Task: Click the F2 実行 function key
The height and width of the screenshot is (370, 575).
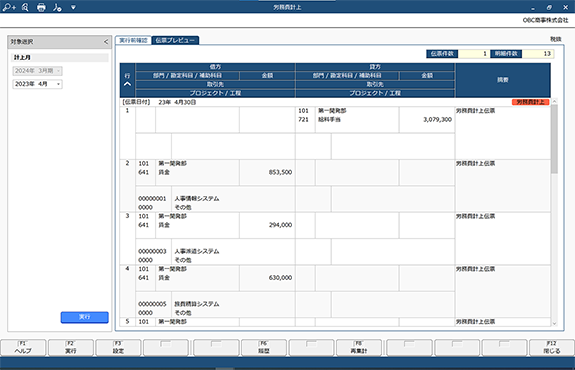Action: click(x=71, y=348)
